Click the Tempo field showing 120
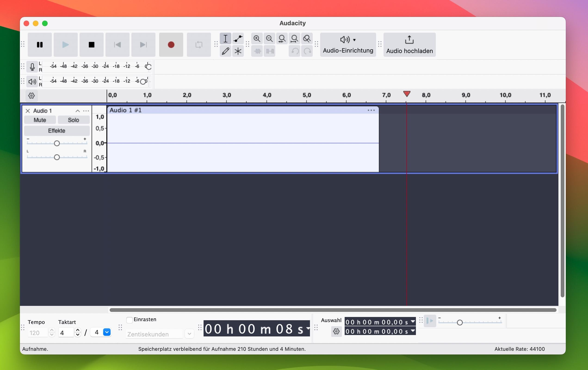 (x=38, y=333)
